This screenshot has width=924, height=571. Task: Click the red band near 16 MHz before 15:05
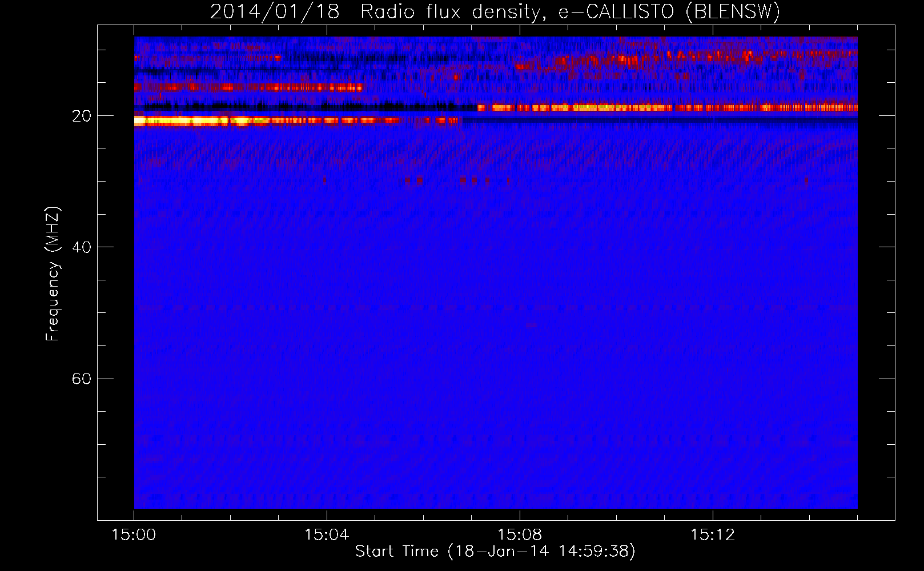(x=248, y=87)
